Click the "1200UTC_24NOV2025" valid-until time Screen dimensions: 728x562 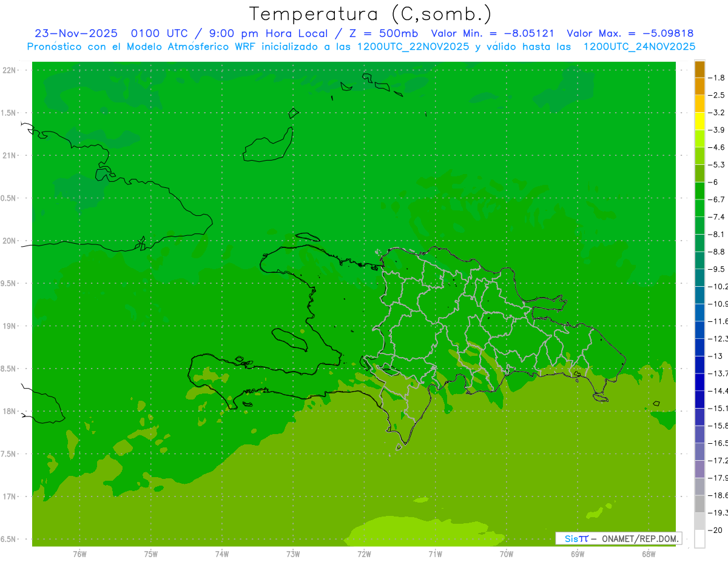pos(639,47)
